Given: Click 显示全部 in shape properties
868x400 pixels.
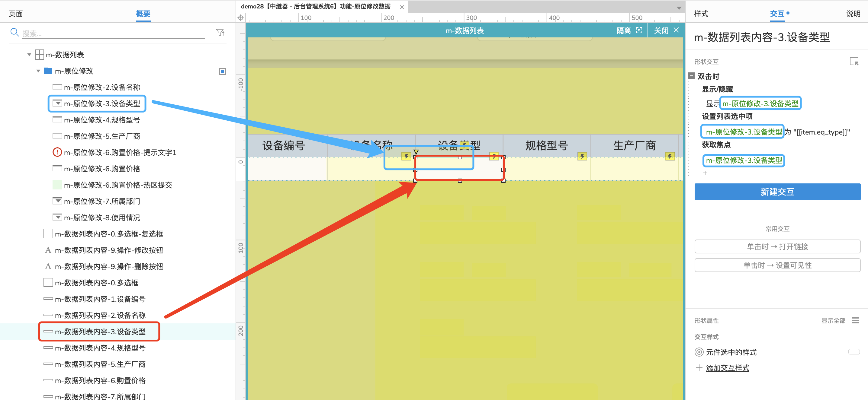Looking at the screenshot, I should 833,321.
